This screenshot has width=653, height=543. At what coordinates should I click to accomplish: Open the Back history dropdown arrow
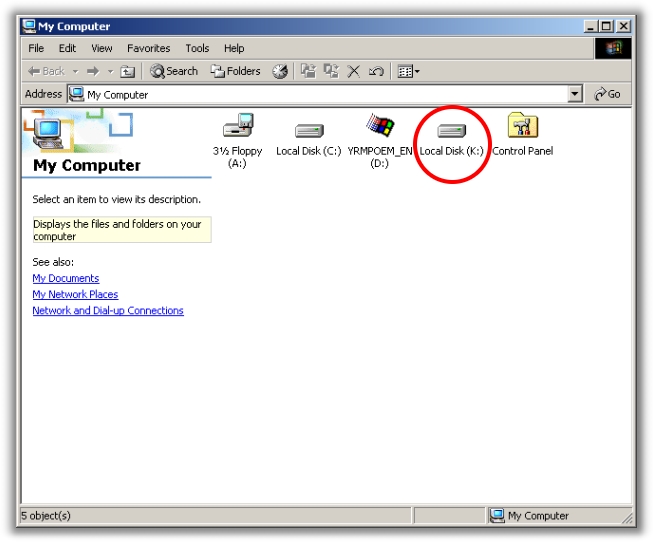75,72
